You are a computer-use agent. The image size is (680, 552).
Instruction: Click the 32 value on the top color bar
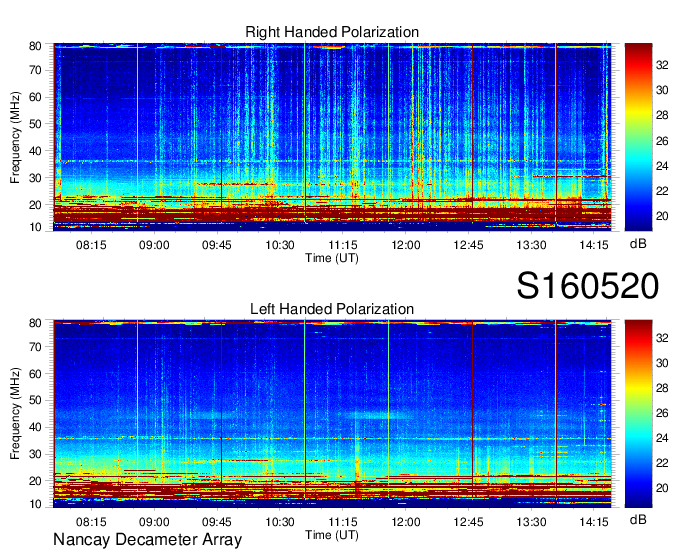pyautogui.click(x=662, y=65)
